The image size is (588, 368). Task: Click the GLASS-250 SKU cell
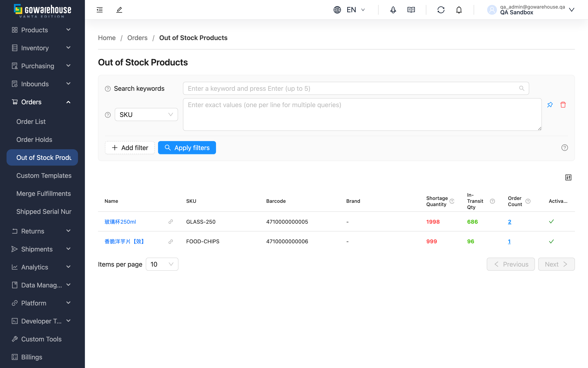201,222
